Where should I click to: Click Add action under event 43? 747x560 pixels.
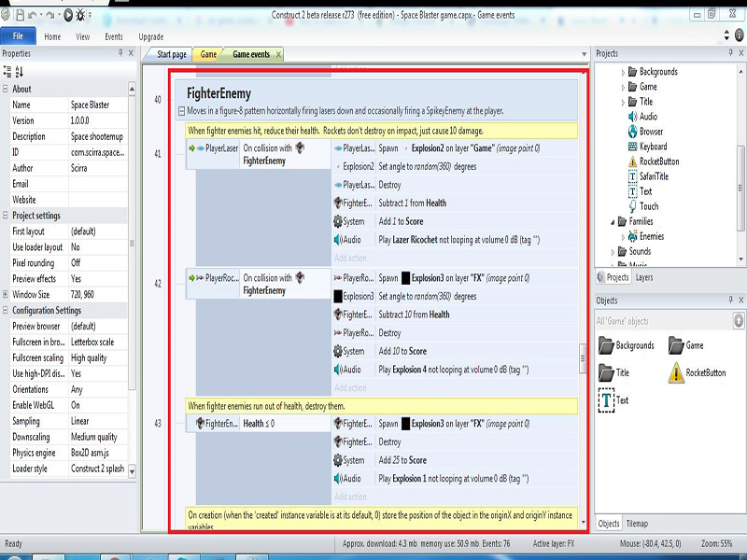351,497
